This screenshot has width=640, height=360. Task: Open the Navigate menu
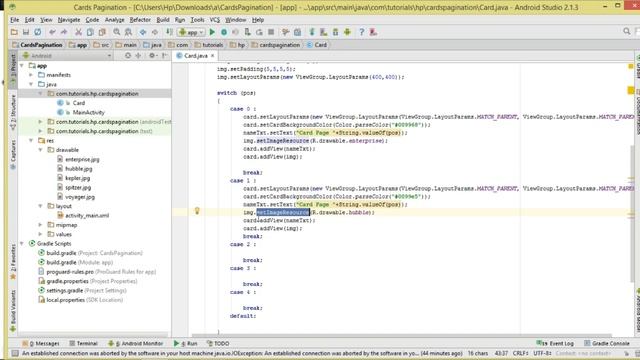coord(69,20)
